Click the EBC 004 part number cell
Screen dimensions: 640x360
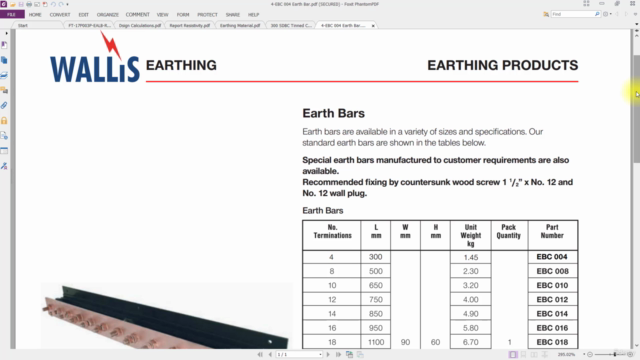[x=552, y=257]
